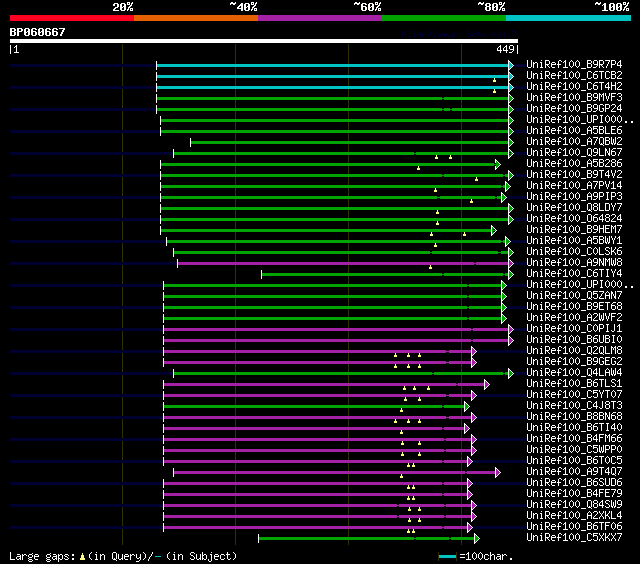Click the UniRef100_B6TLS1 label
The width and height of the screenshot is (640, 564).
(x=574, y=384)
